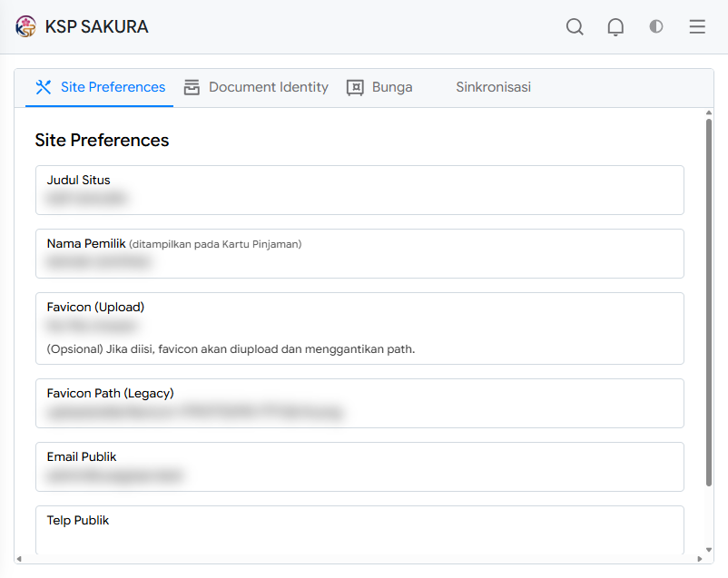Viewport: 728px width, 578px height.
Task: Edit the Favicon Path (Legacy) field
Action: pos(359,403)
